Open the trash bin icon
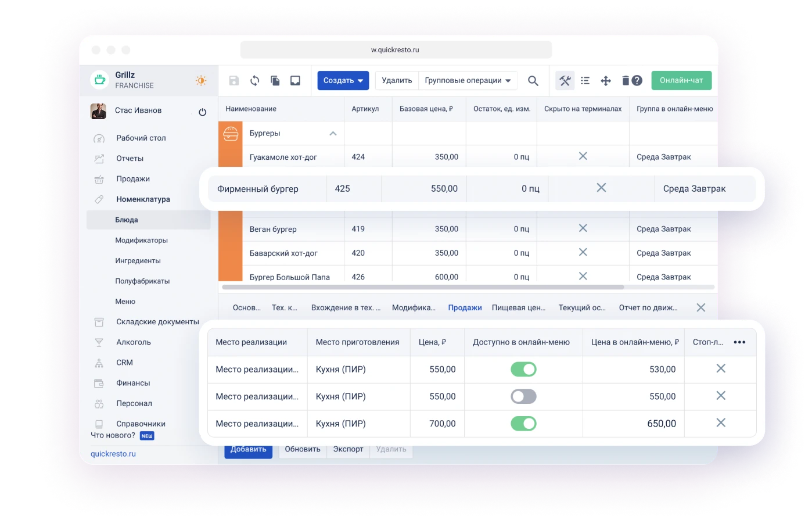The height and width of the screenshot is (523, 812). click(x=626, y=81)
